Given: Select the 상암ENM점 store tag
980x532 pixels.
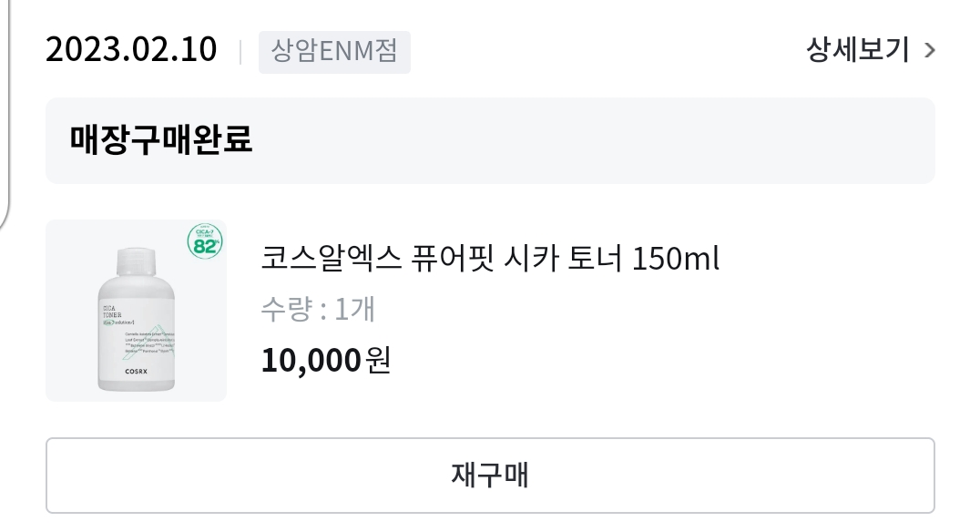Looking at the screenshot, I should coord(334,51).
